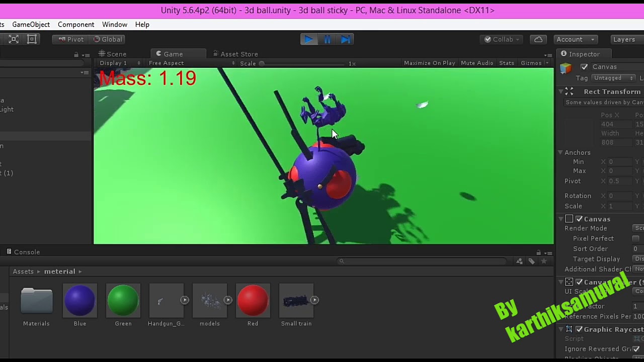Toggle the Global handle rotation button

[x=108, y=39]
